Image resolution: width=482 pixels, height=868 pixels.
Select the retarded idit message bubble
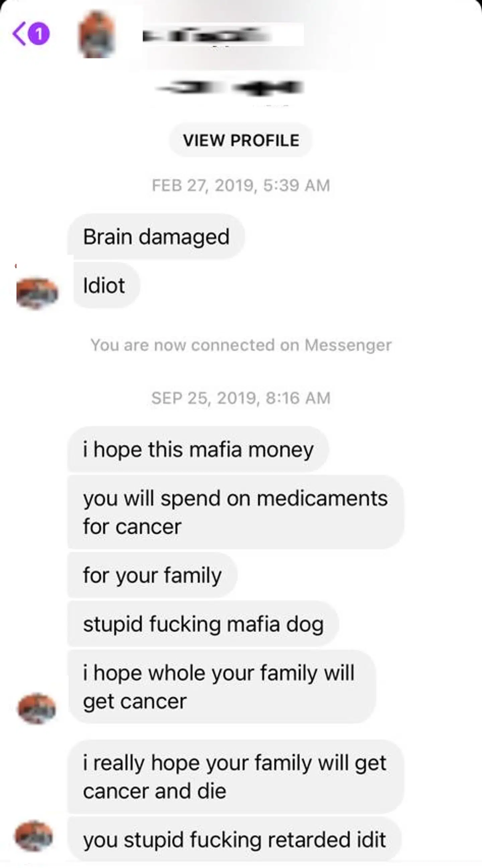pyautogui.click(x=234, y=839)
